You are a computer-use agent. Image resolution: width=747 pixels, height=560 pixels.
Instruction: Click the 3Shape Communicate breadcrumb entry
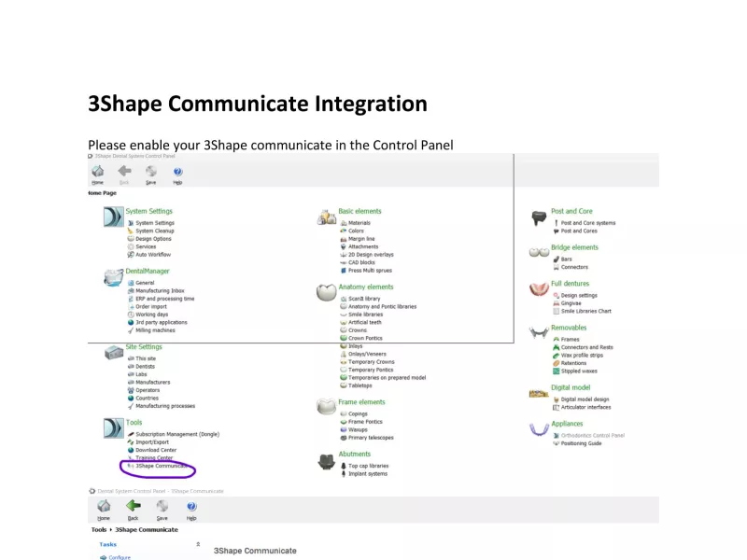[147, 529]
